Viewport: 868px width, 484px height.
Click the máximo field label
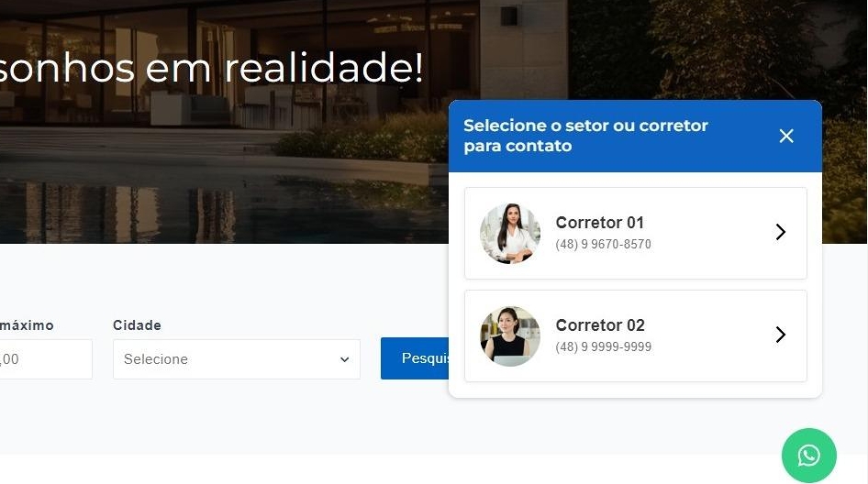tap(27, 325)
